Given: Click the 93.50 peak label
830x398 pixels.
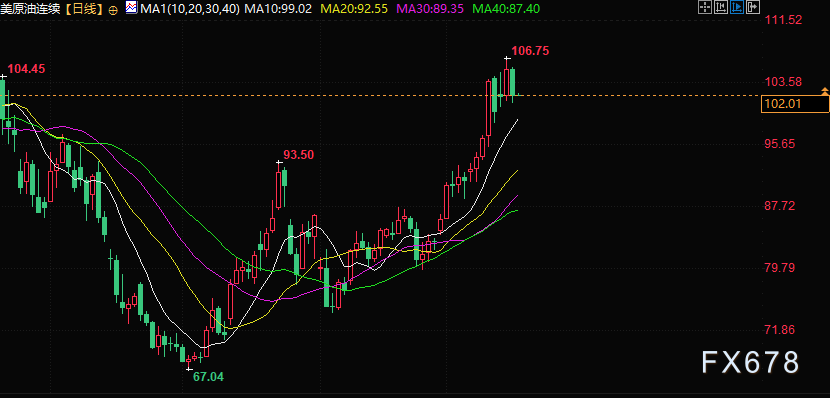Looking at the screenshot, I should point(299,155).
